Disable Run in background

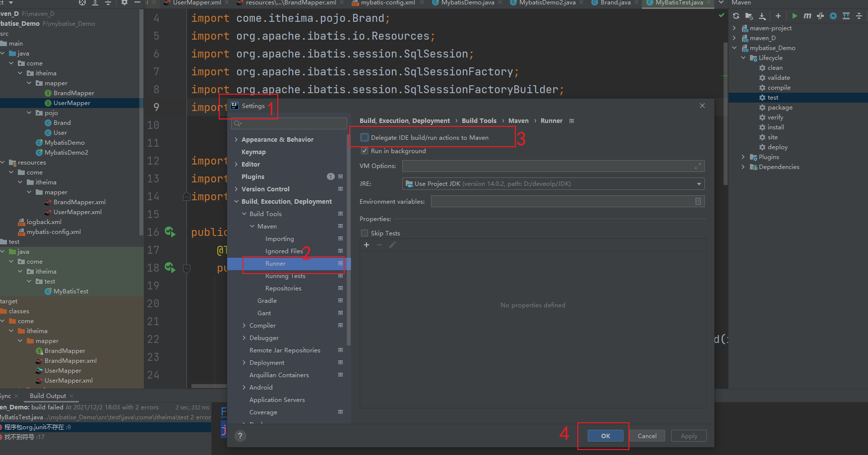coord(365,151)
